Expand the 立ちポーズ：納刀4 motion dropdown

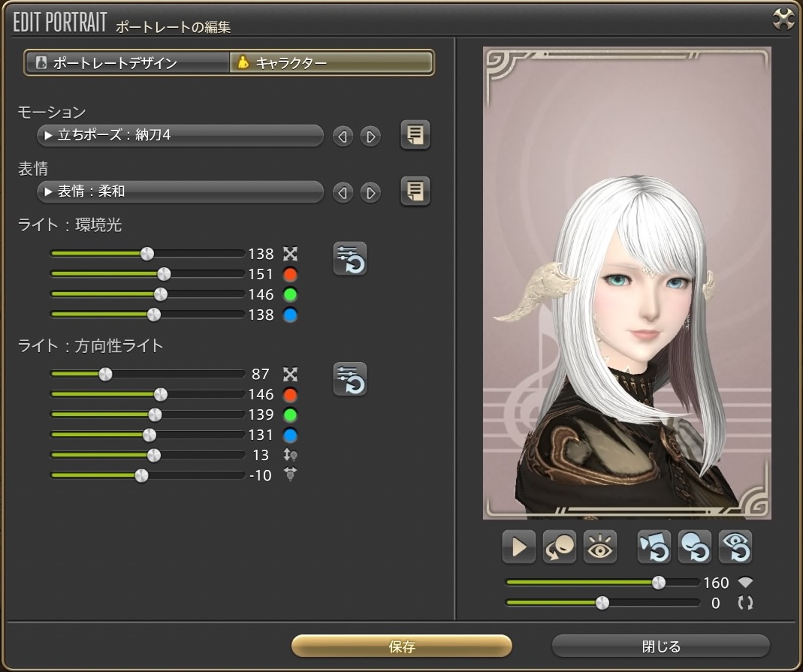(180, 136)
